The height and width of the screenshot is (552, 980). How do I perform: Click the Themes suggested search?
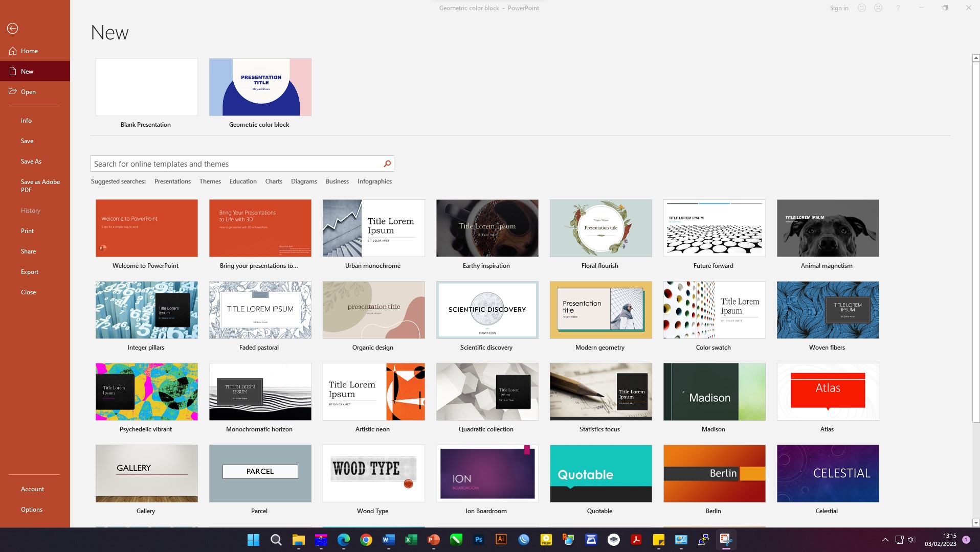click(210, 181)
